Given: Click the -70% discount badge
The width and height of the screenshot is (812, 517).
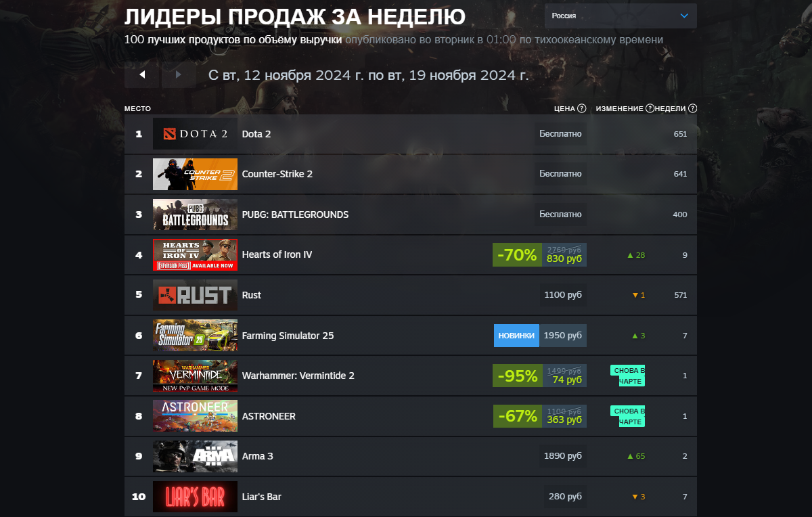Looking at the screenshot, I should (x=517, y=255).
